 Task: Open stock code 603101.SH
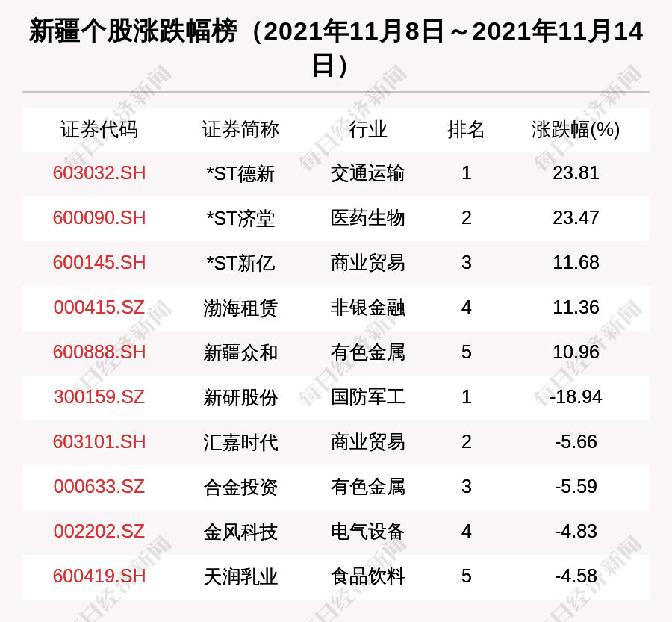[x=99, y=442]
